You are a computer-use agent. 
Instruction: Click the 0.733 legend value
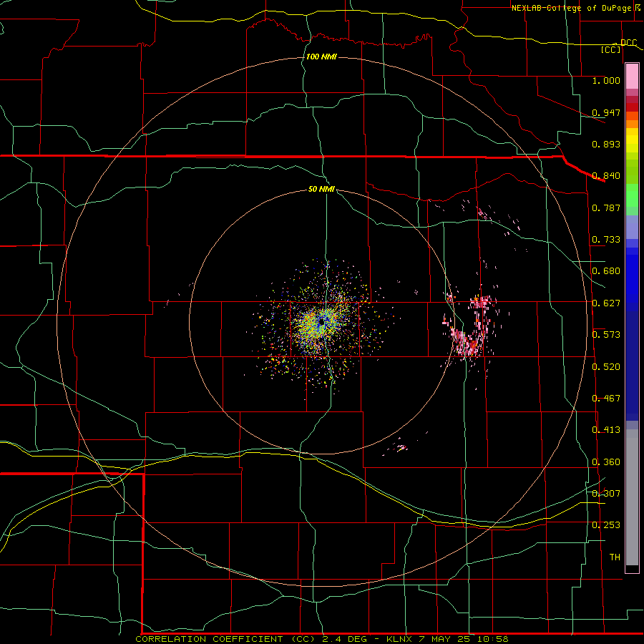pos(606,240)
